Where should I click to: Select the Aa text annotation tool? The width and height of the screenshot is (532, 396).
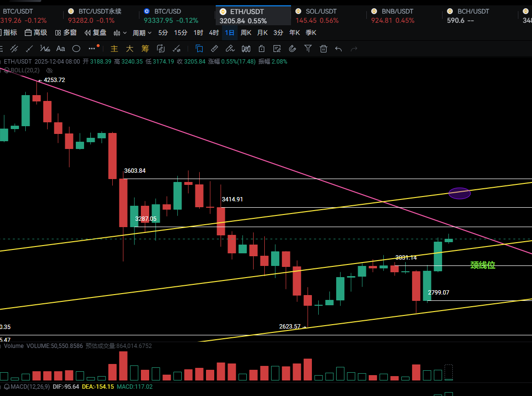point(61,49)
